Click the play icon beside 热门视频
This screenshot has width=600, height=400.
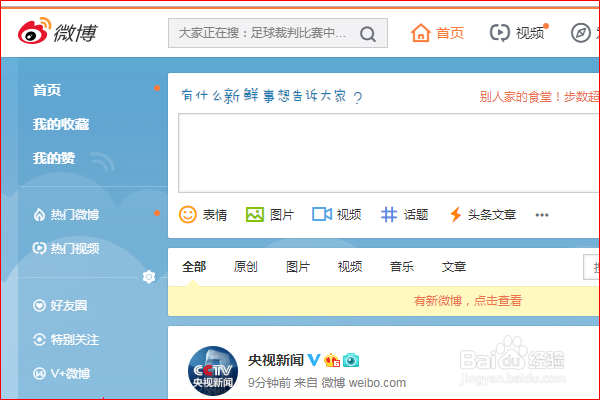coord(39,248)
